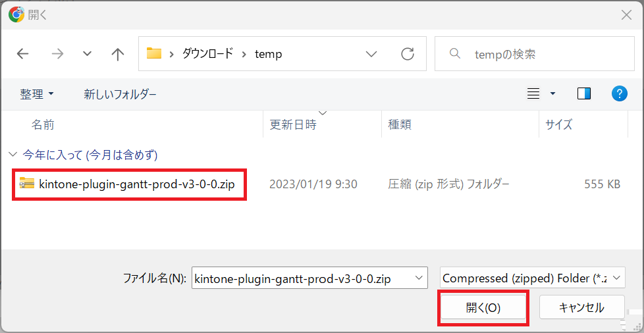Screen dimensions: 644x333
Task: Open the 整理 menu
Action: (37, 94)
